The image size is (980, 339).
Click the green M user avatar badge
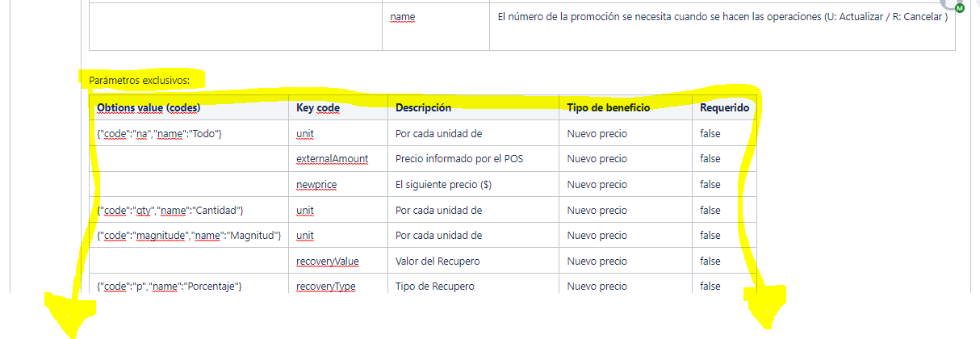point(959,7)
